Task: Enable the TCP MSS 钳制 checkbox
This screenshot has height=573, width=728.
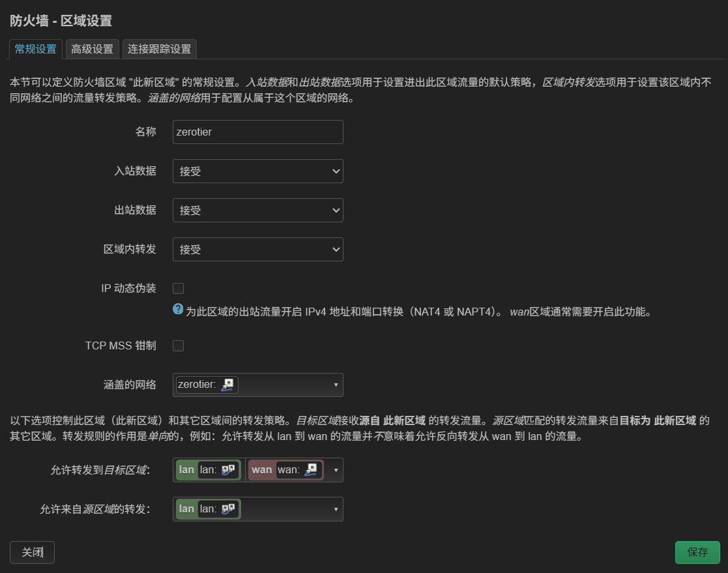Action: pos(178,345)
